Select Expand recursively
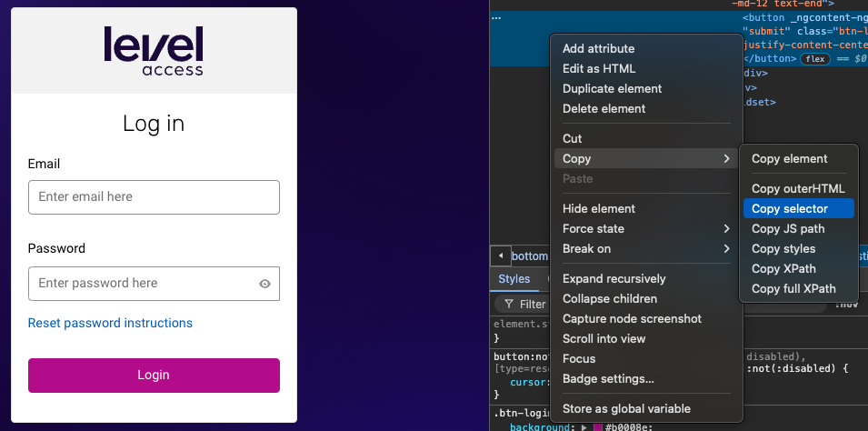The height and width of the screenshot is (431, 868). point(614,278)
